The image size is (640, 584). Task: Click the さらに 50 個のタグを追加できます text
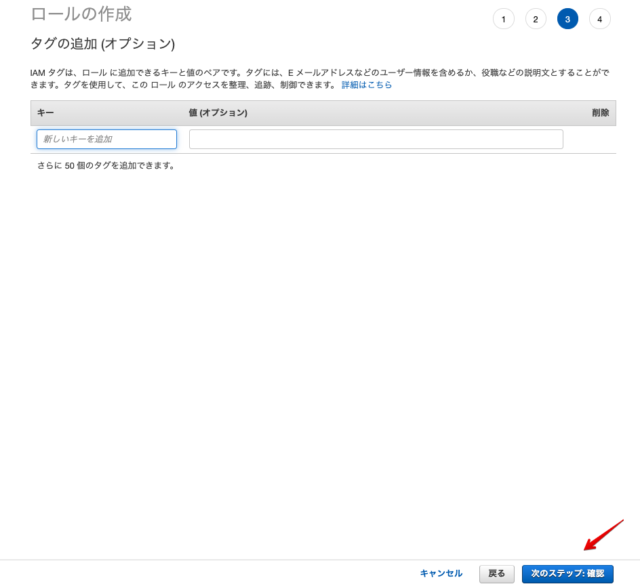[106, 166]
